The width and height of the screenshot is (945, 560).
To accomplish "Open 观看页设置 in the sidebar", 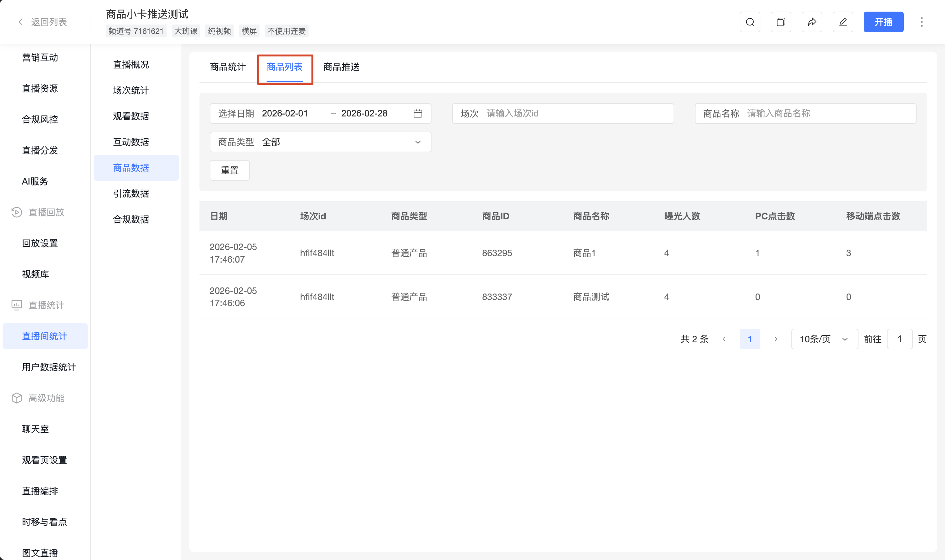I will point(45,460).
